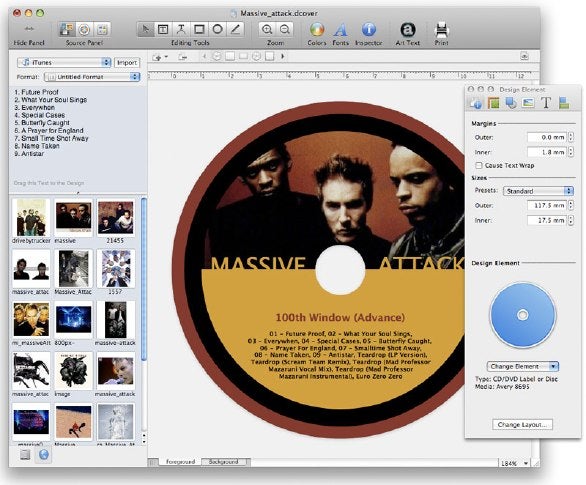Image resolution: width=586 pixels, height=485 pixels.
Task: Open the iTunes source dropdown
Action: (x=64, y=62)
